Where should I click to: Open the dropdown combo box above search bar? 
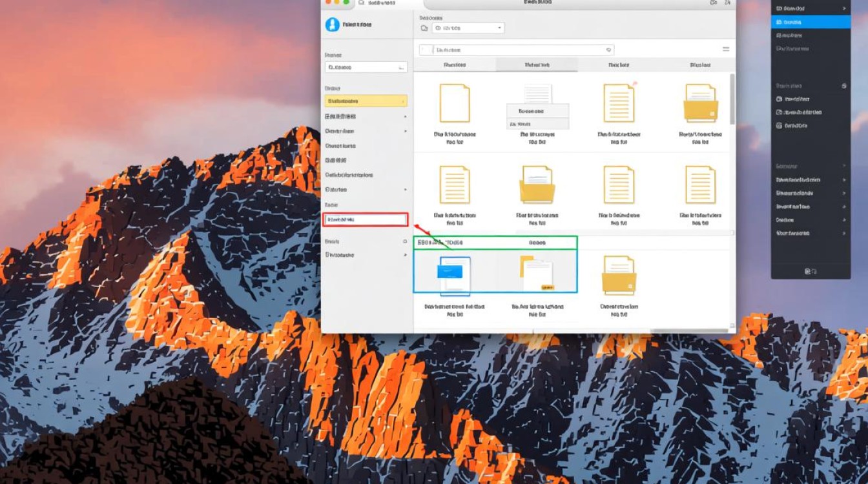[x=469, y=28]
